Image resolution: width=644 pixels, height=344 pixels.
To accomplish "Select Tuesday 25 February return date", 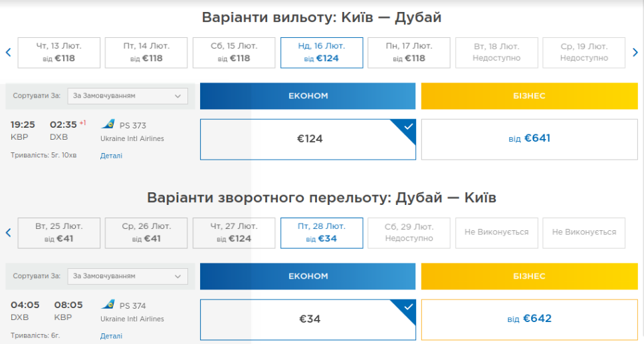I will pyautogui.click(x=59, y=233).
